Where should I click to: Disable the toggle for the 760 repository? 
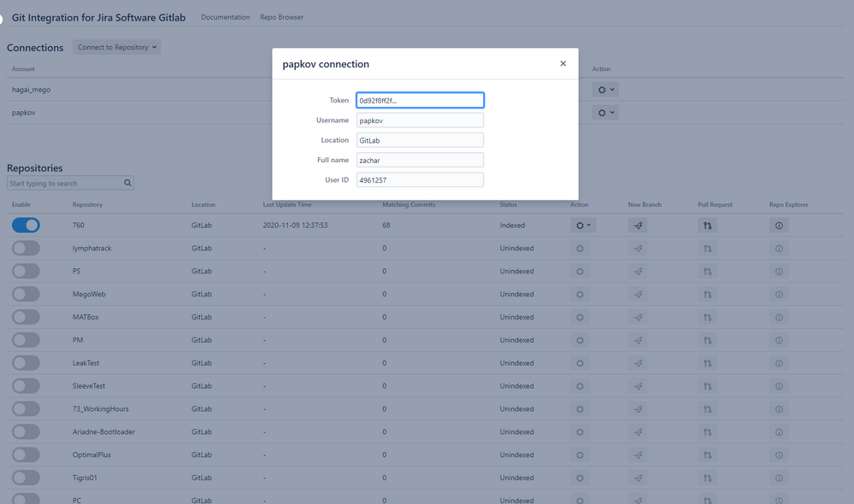26,225
